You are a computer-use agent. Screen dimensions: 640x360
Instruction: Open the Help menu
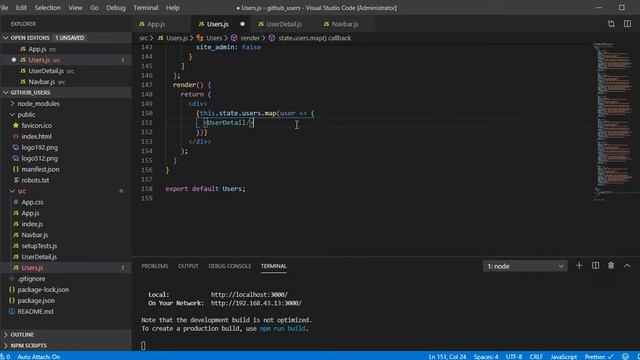tap(173, 8)
